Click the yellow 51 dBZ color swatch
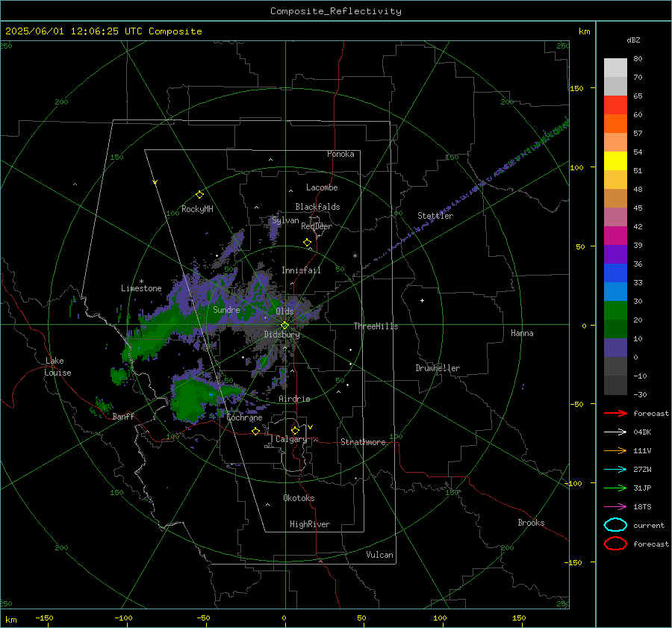The height and width of the screenshot is (628, 672). pyautogui.click(x=615, y=161)
